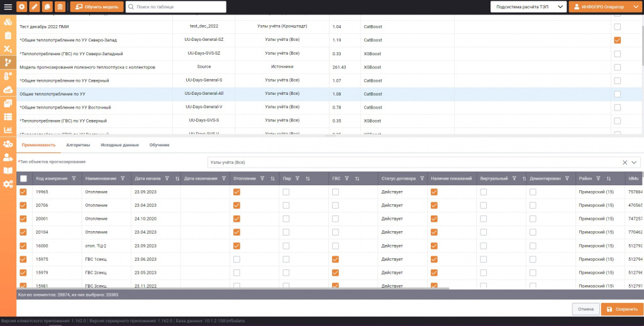The width and height of the screenshot is (644, 326).
Task: Click the UU-Days-GVS-SZ code cell
Action: point(204,53)
